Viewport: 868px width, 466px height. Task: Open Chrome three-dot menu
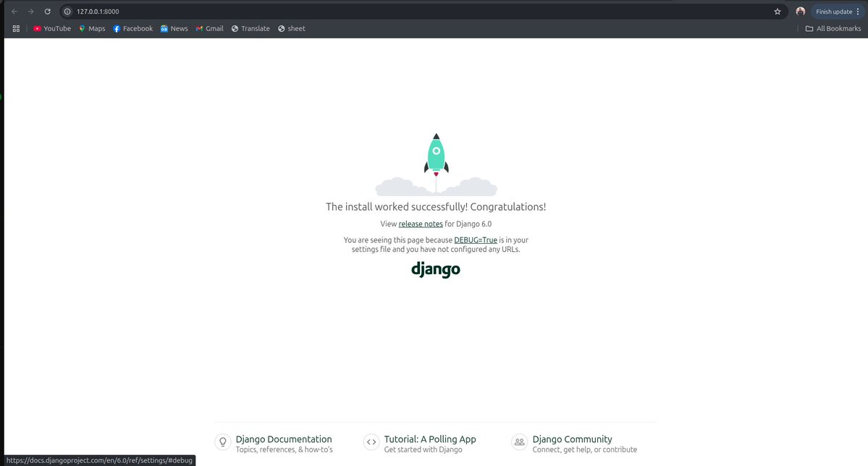click(858, 12)
